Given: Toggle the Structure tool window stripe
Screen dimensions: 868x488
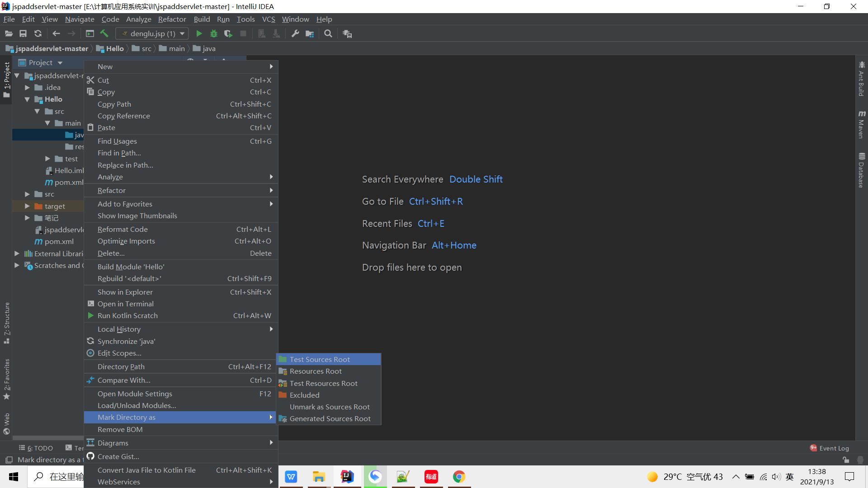Looking at the screenshot, I should [7, 322].
